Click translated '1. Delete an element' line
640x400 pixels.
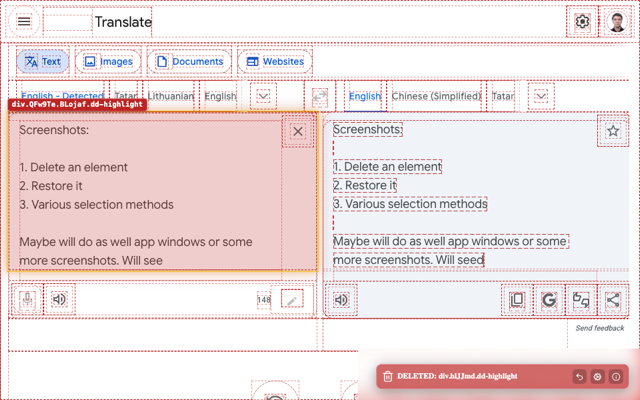click(387, 167)
